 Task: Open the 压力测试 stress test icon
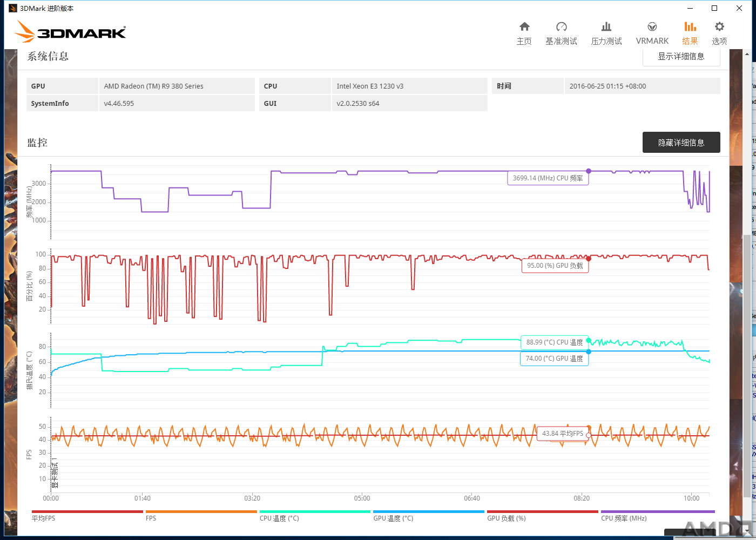coord(606,27)
